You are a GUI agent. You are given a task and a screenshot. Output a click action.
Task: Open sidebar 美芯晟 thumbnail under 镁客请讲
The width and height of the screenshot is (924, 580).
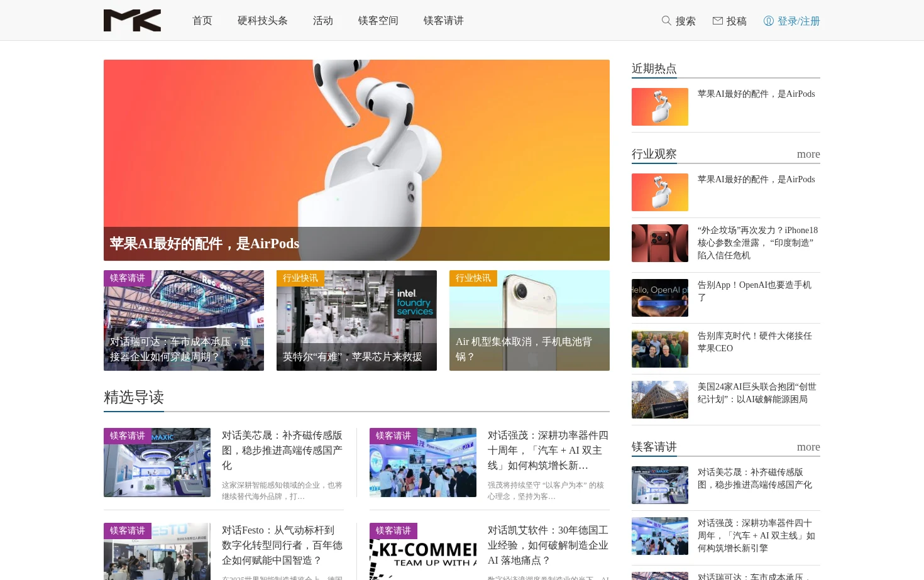click(660, 485)
